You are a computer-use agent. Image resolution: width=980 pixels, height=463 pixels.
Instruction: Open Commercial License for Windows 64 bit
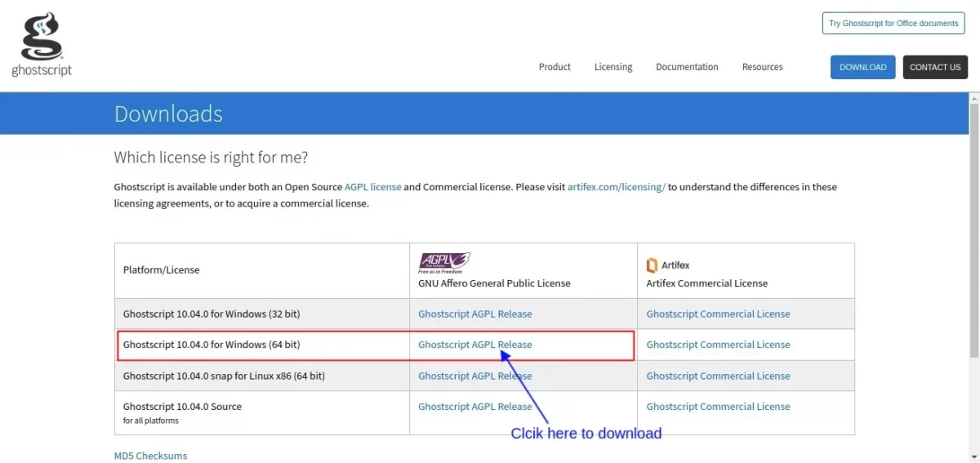tap(718, 345)
